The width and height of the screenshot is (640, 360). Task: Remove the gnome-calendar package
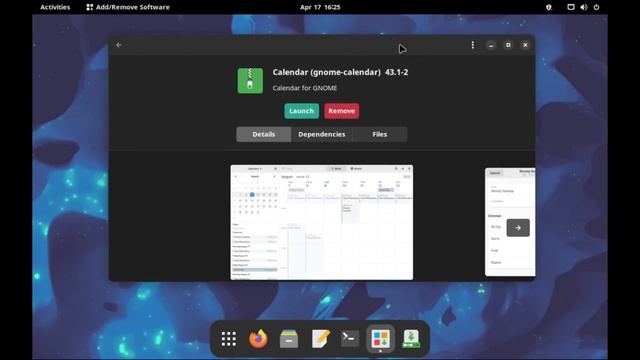342,111
